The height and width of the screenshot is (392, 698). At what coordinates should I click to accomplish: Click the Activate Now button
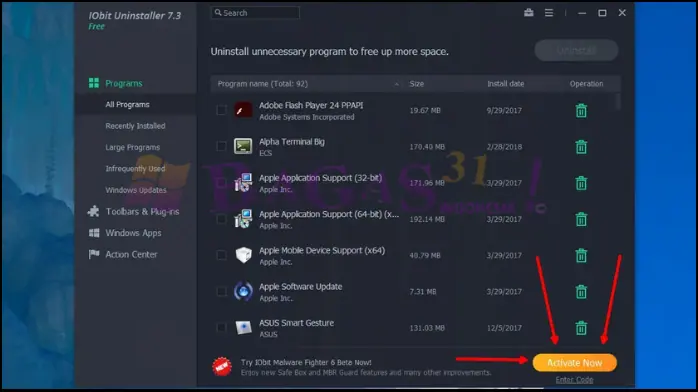[x=574, y=363]
